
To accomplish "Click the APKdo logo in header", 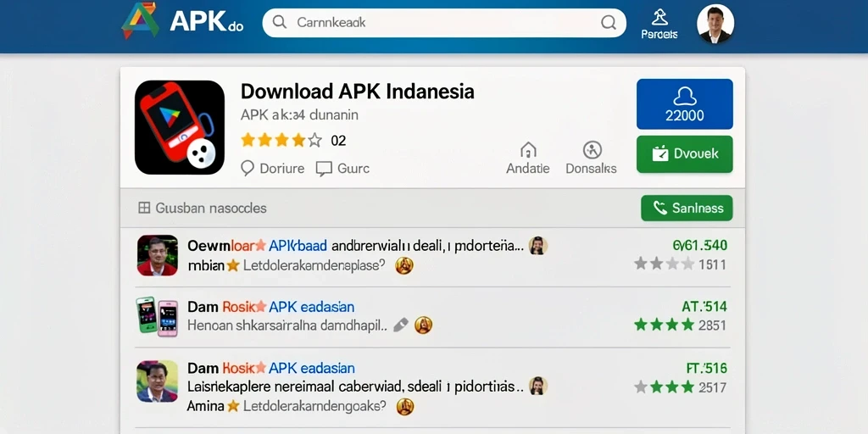I will (183, 21).
